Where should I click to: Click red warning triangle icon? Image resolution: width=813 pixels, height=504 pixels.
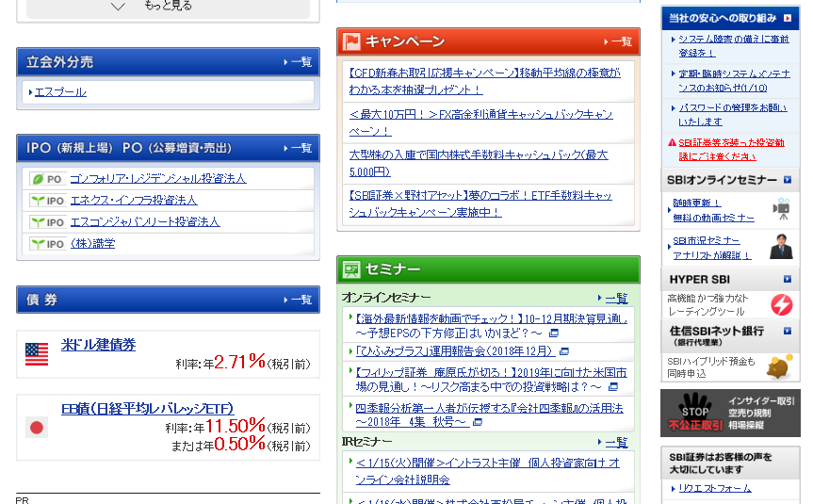coord(672,142)
